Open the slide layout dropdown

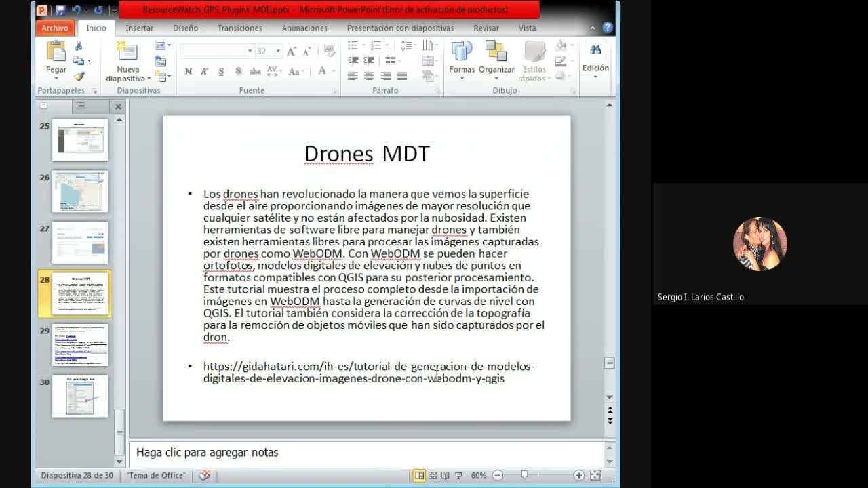click(x=163, y=45)
